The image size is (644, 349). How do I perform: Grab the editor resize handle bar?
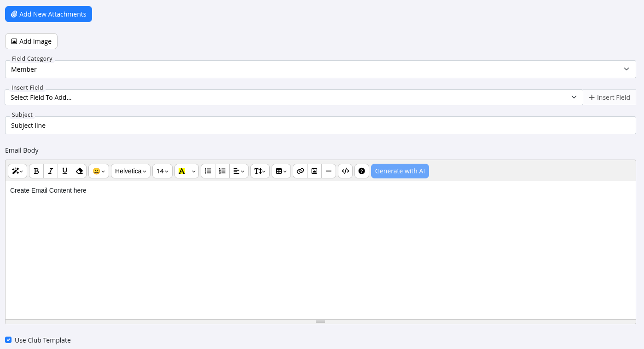point(320,321)
